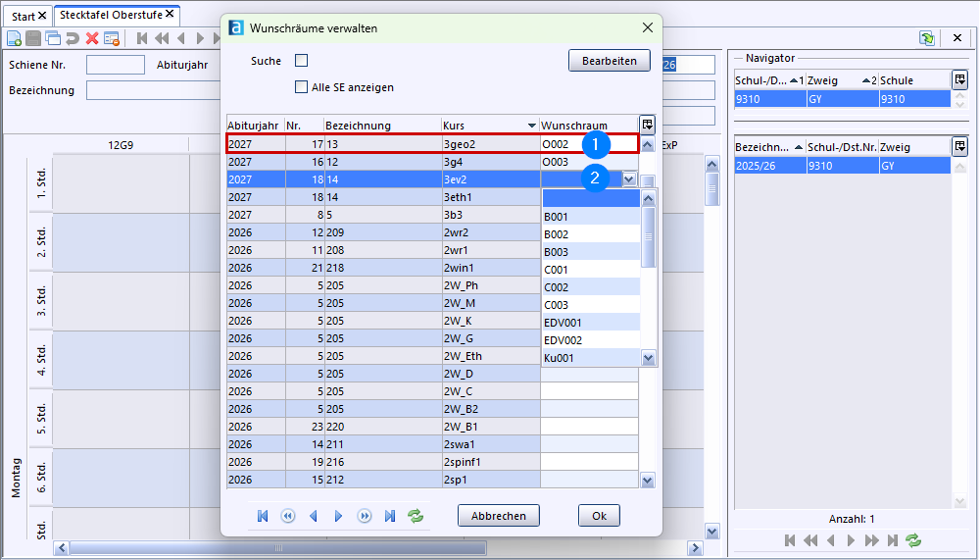Screen dimensions: 980x560
Task: Open column chooser icon in Wunschraum table header
Action: pyautogui.click(x=647, y=125)
